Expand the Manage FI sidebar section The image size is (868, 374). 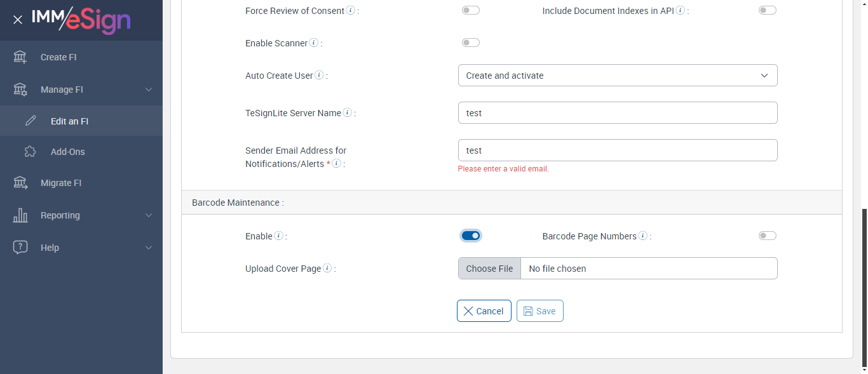81,90
